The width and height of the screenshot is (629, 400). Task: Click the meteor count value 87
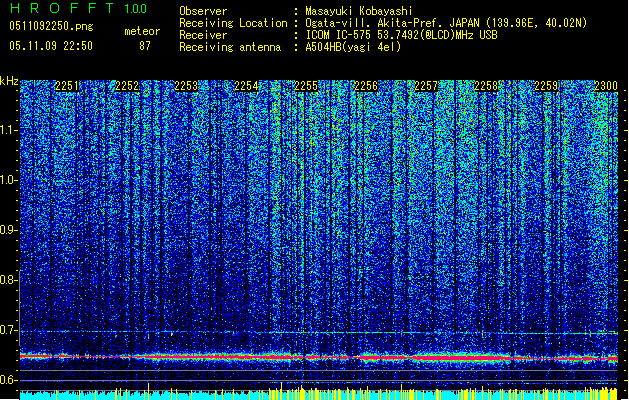tap(145, 46)
